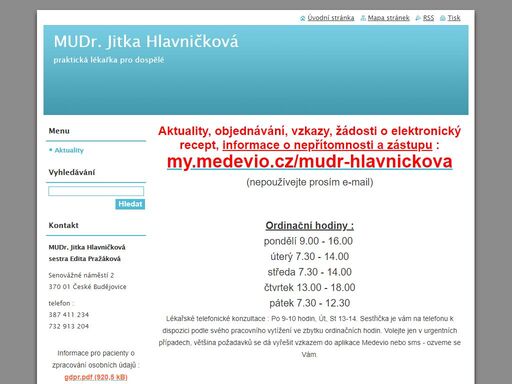The height and width of the screenshot is (384, 512).
Task: Click the sitemap icon beside Mapa stránek
Action: coord(363,18)
